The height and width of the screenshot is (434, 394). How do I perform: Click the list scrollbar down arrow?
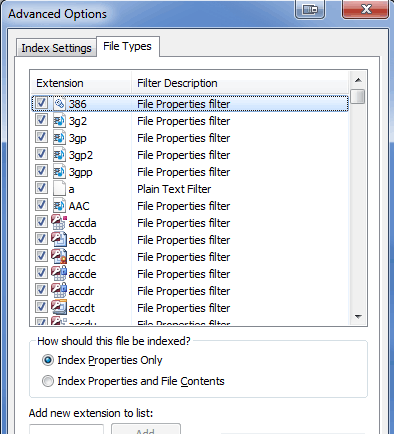point(358,317)
